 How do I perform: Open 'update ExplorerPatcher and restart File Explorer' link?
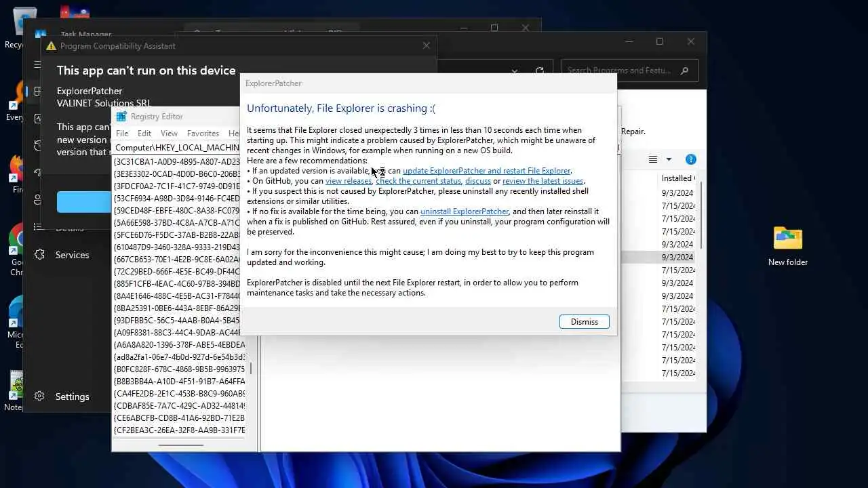pos(487,171)
